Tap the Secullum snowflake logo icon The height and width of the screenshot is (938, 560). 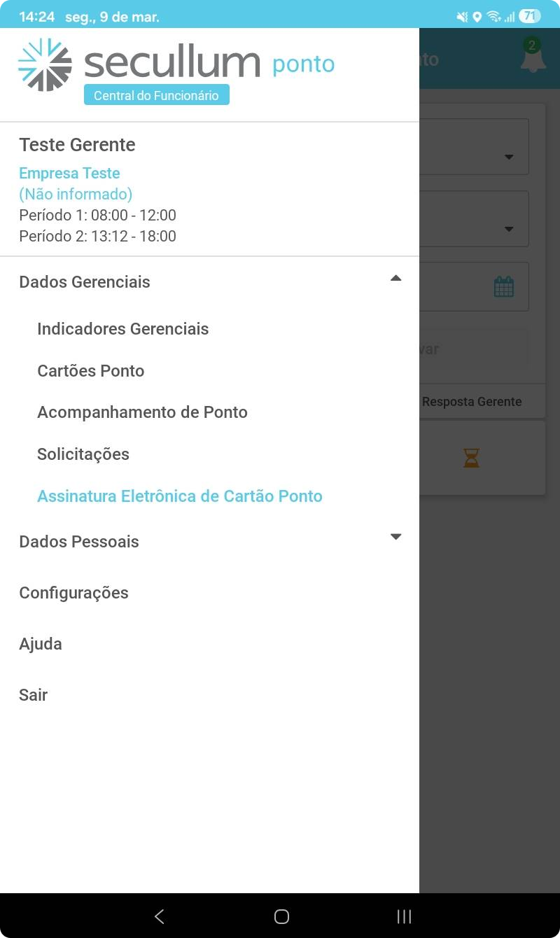click(x=45, y=65)
